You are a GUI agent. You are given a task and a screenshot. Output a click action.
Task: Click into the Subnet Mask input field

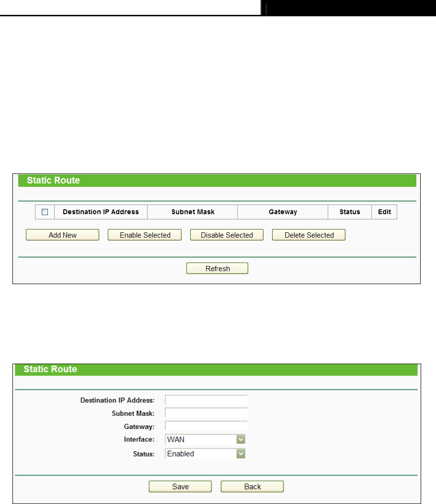[206, 412]
